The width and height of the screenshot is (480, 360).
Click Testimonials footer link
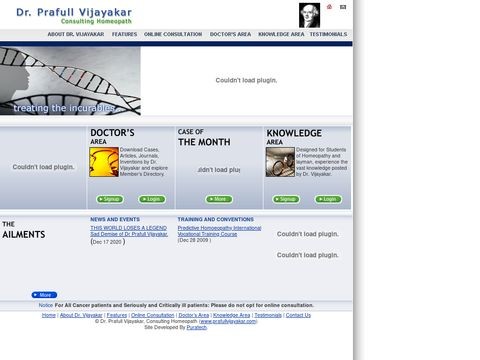pyautogui.click(x=268, y=315)
